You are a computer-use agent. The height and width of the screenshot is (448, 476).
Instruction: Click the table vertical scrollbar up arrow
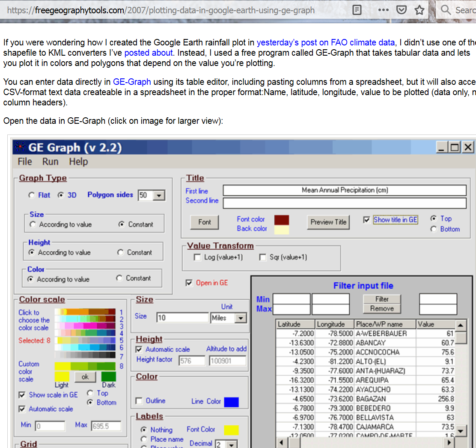[461, 326]
